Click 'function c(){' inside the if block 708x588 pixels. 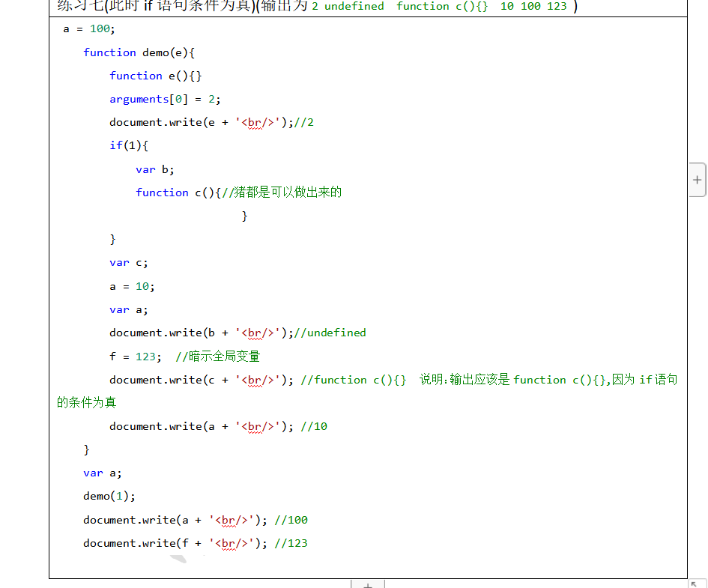point(178,193)
